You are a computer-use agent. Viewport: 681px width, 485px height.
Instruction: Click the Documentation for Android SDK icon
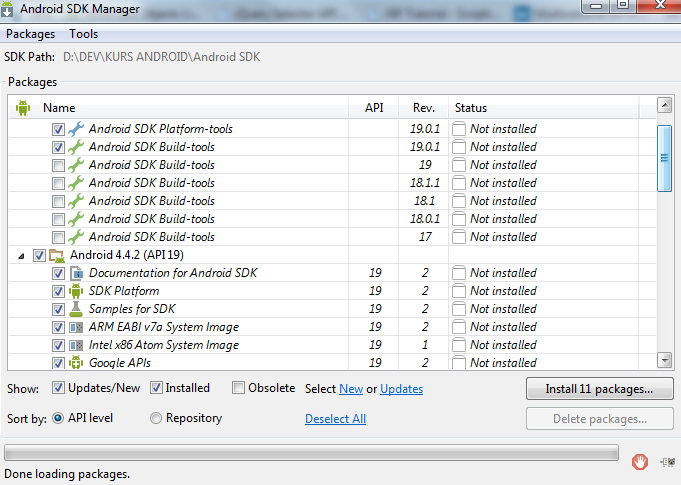pyautogui.click(x=76, y=273)
